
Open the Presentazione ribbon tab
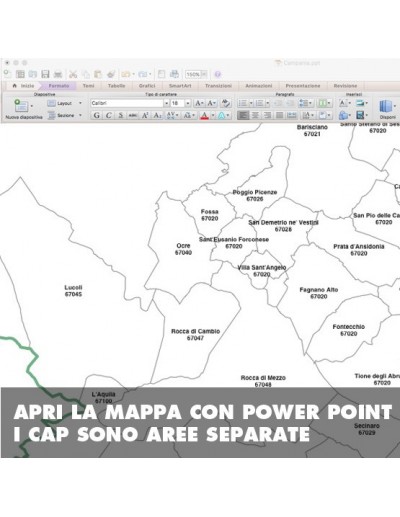[x=303, y=86]
